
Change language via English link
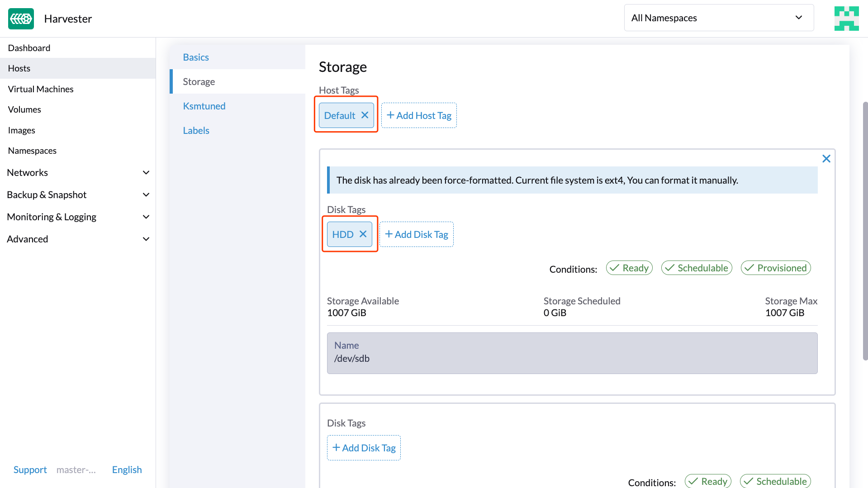(127, 470)
